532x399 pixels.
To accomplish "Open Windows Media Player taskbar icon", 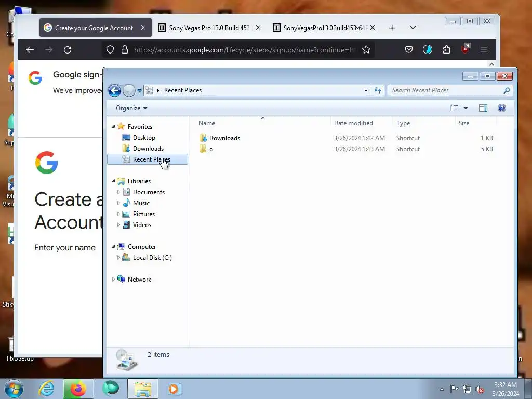I will pos(174,389).
